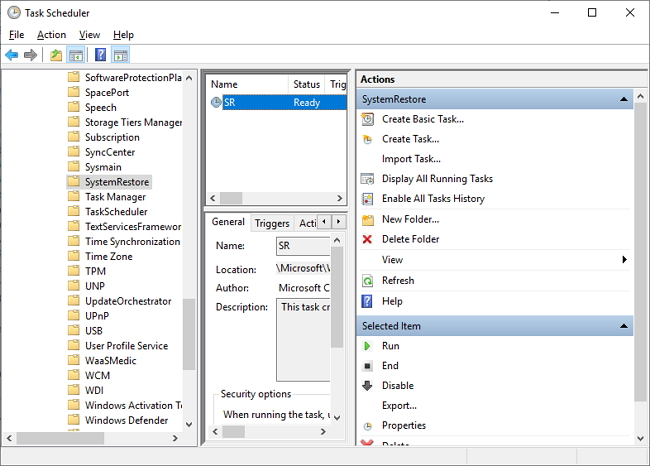Click the Back arrow in the toolbar
650x466 pixels.
tap(11, 55)
